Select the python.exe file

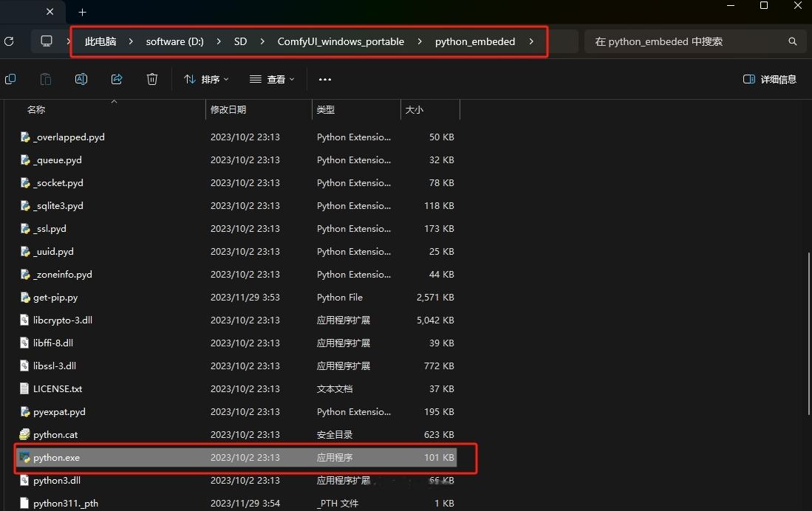click(x=56, y=457)
